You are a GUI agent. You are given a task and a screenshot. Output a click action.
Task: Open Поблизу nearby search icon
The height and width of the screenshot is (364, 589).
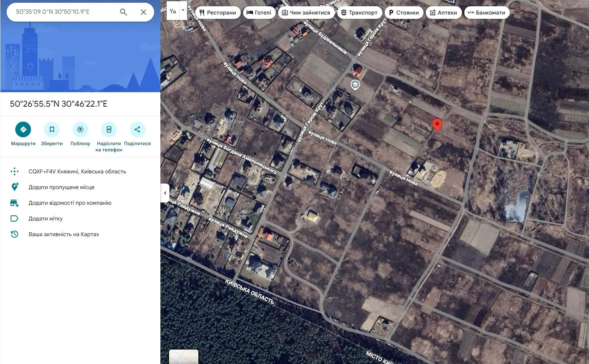pos(80,129)
